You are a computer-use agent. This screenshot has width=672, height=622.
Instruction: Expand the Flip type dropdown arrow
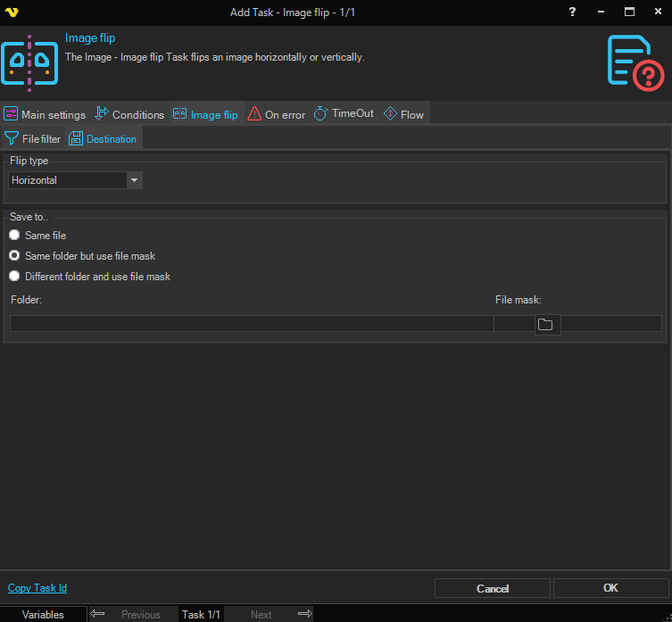pyautogui.click(x=134, y=180)
